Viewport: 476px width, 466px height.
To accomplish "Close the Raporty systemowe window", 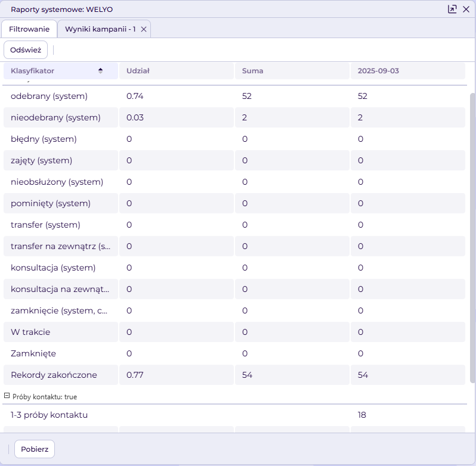I will point(466,9).
